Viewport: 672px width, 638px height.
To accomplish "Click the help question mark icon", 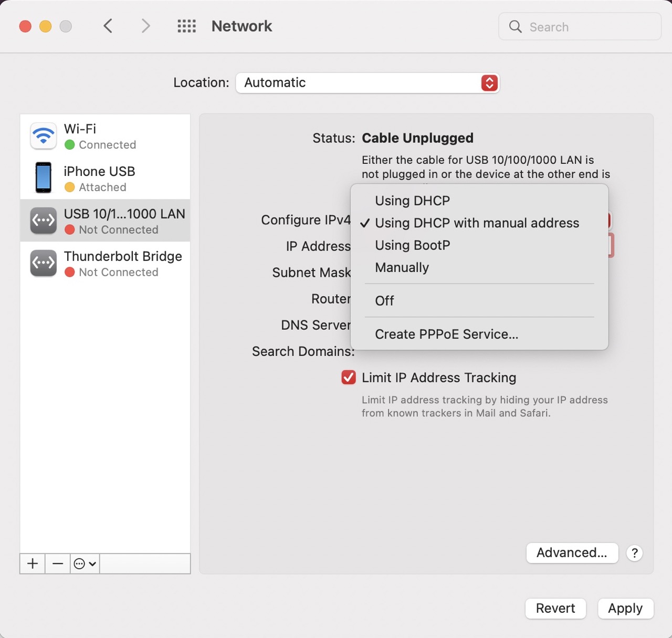I will pos(634,553).
